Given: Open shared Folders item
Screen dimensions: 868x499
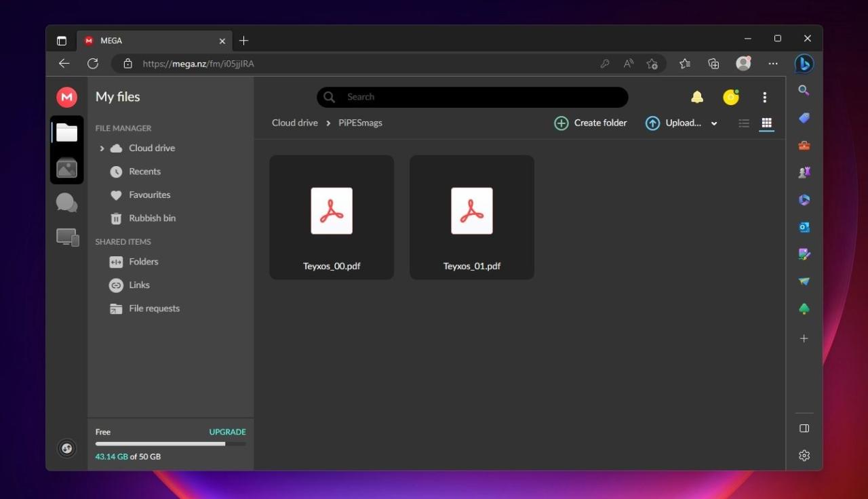Looking at the screenshot, I should [x=134, y=262].
